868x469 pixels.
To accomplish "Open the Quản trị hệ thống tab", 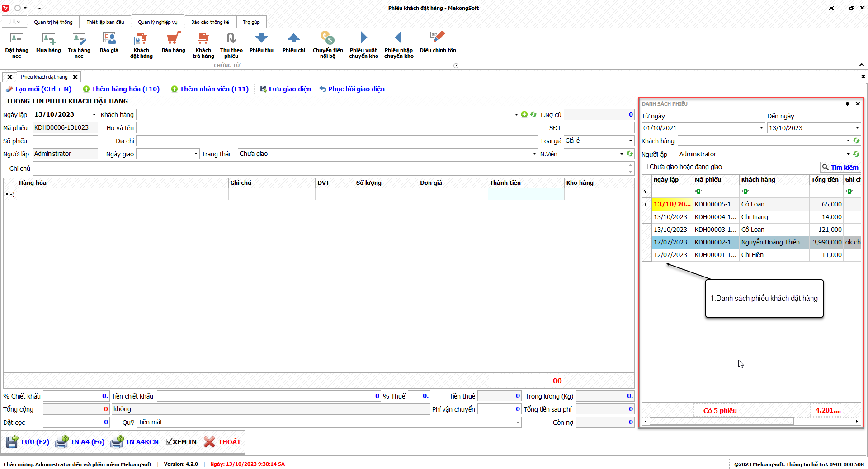I will click(53, 22).
